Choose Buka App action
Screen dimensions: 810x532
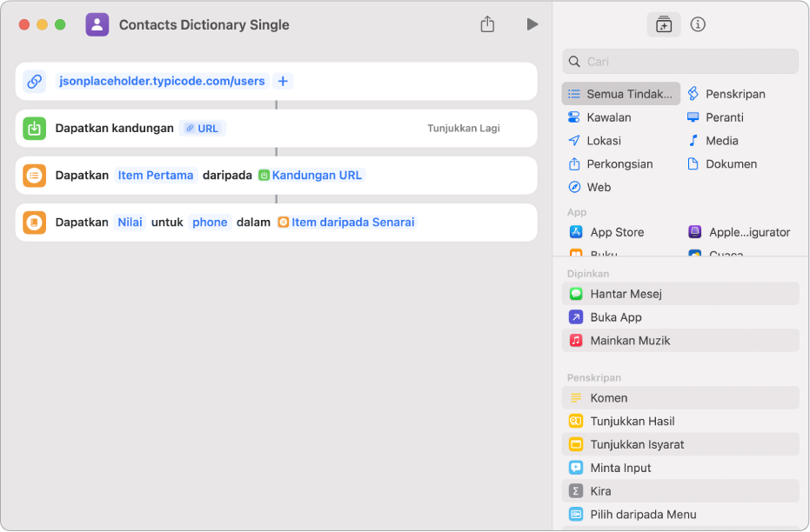click(680, 317)
